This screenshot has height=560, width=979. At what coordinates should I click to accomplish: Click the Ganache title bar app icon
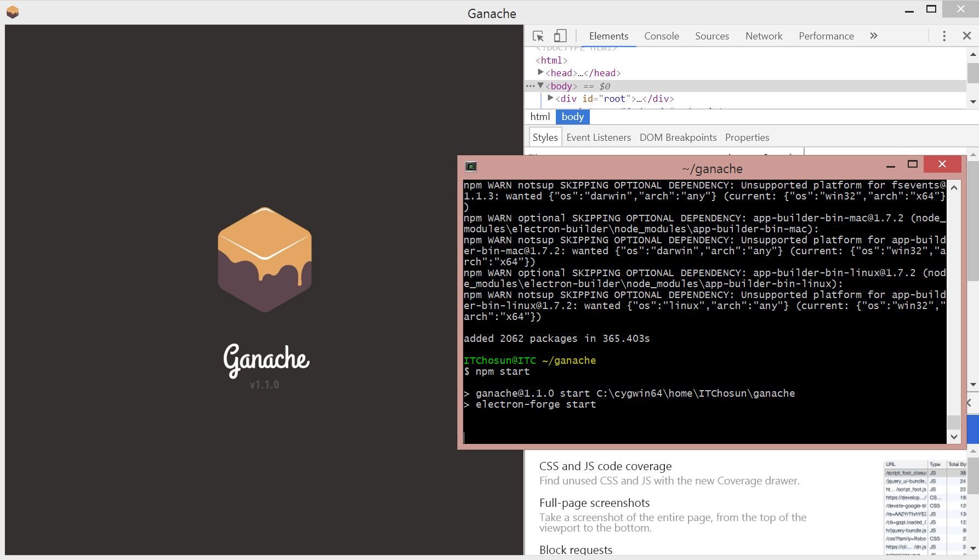click(x=13, y=12)
